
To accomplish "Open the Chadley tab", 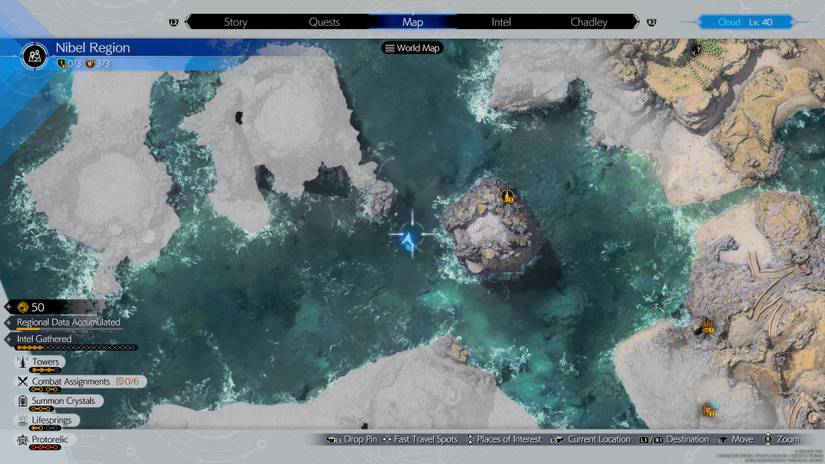I will [588, 21].
